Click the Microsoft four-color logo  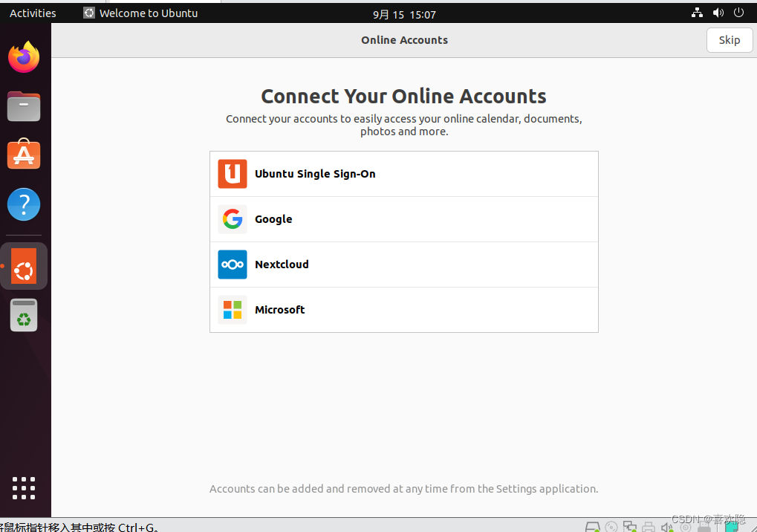(233, 310)
